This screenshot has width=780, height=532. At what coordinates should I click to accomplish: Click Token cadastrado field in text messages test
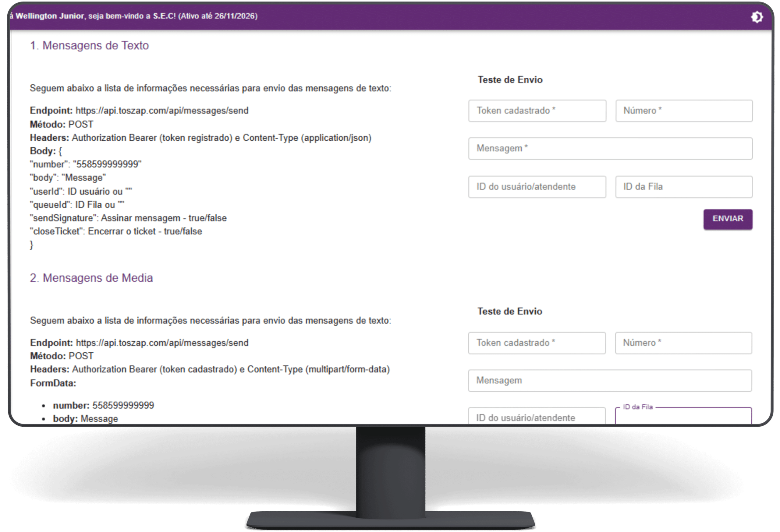[537, 111]
